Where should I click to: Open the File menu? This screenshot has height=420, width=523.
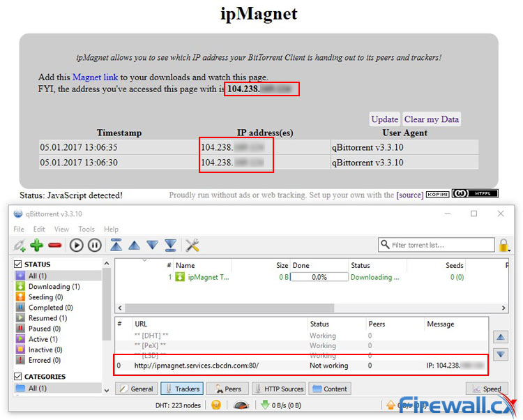click(x=19, y=229)
